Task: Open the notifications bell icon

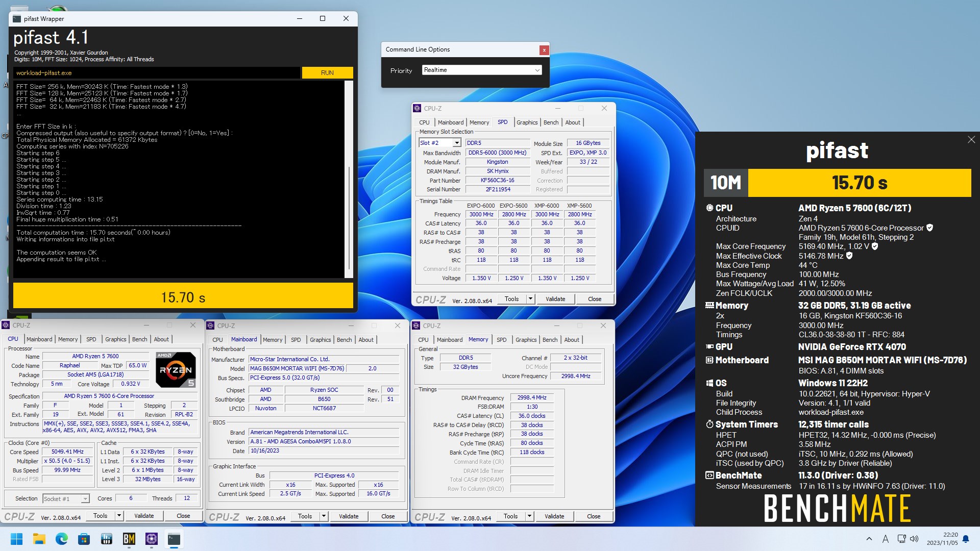Action: tap(965, 539)
